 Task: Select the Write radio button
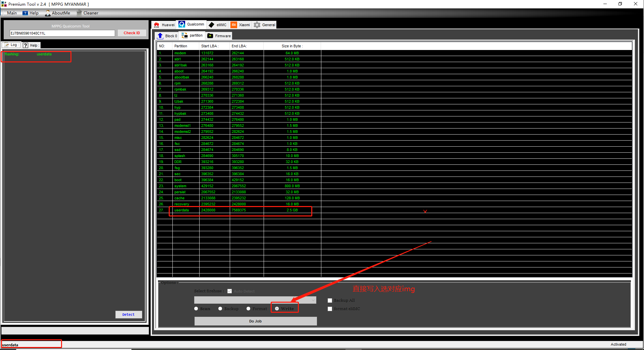pyautogui.click(x=277, y=309)
